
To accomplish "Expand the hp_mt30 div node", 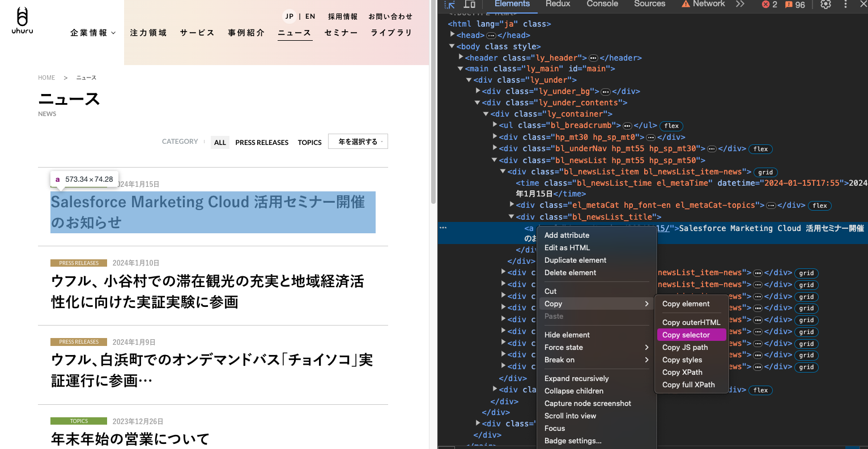I will tap(495, 137).
